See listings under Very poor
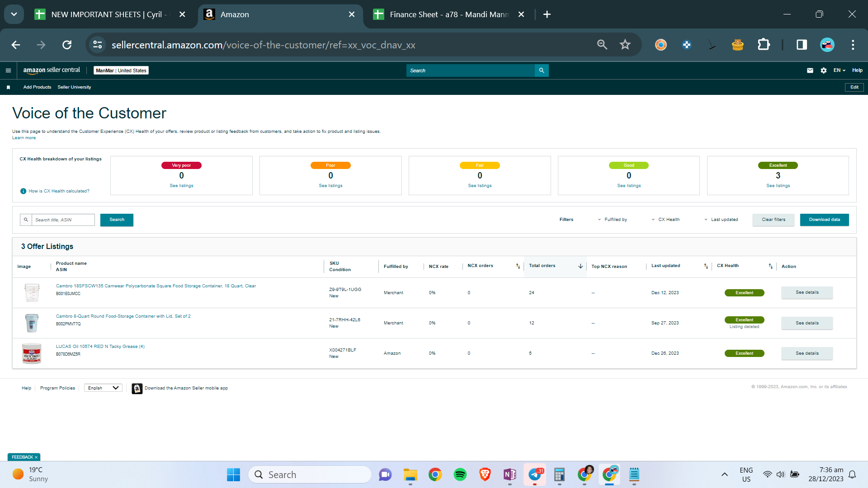 coord(181,186)
